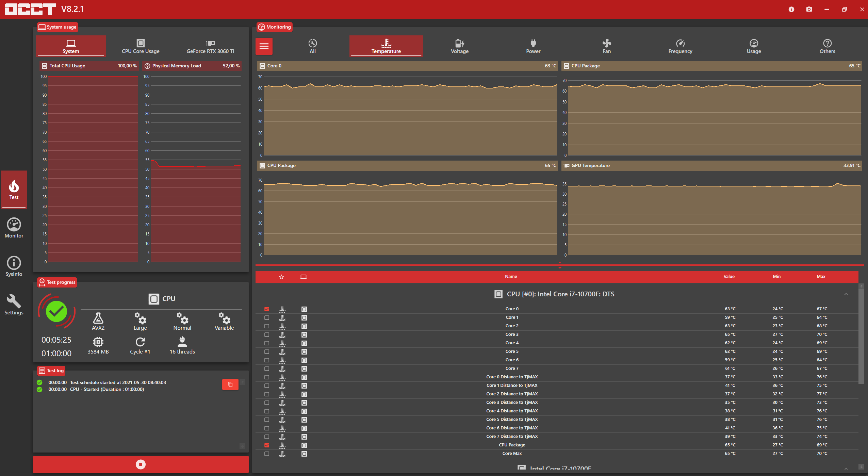Click the sensor table vertical scrollbar
The width and height of the screenshot is (868, 476).
pyautogui.click(x=861, y=337)
